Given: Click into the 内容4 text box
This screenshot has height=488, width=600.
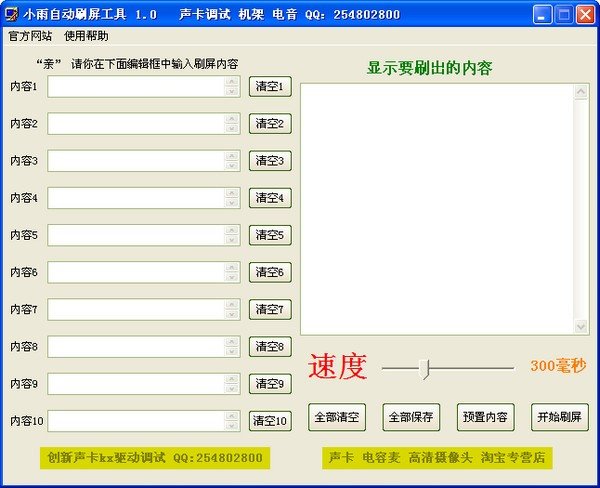Looking at the screenshot, I should point(135,198).
